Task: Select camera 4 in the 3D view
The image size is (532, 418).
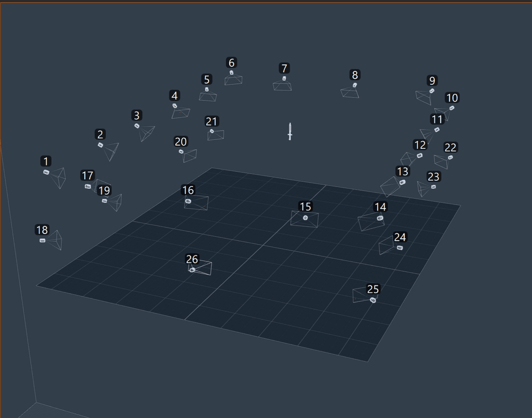Action: click(x=175, y=106)
